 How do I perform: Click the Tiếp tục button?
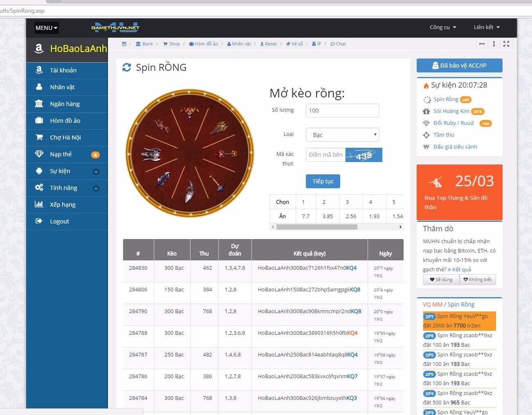[x=323, y=181]
